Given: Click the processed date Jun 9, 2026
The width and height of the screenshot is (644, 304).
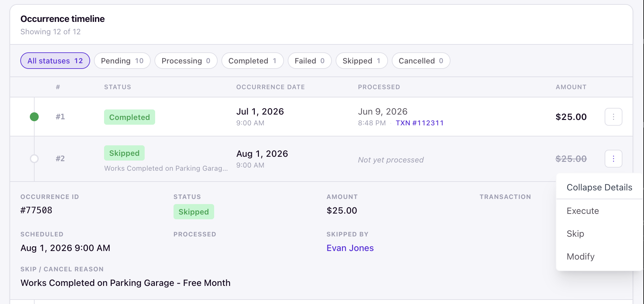Looking at the screenshot, I should click(383, 111).
